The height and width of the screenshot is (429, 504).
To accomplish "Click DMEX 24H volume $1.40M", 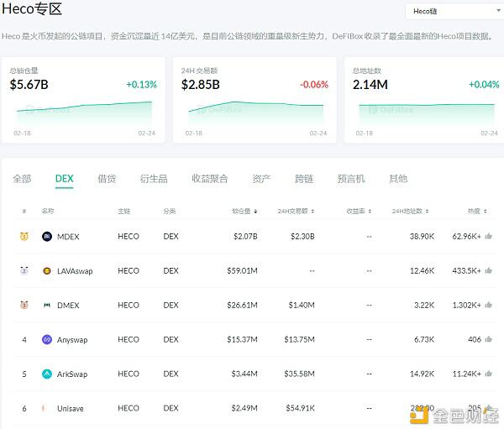I will [302, 305].
